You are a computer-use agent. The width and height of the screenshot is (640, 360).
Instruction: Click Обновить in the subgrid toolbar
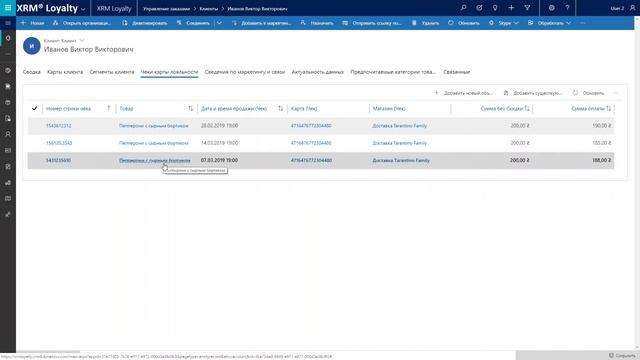point(588,93)
